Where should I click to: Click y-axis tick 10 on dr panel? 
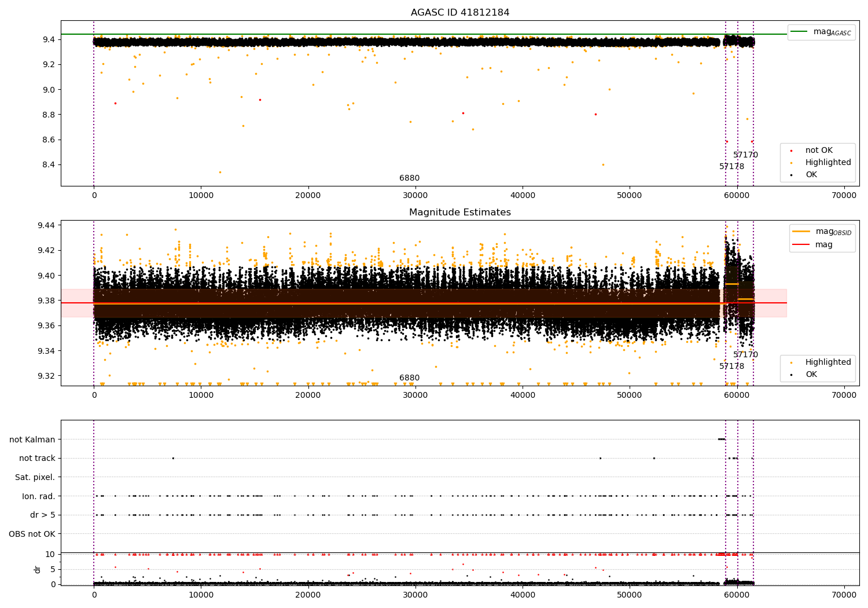click(50, 554)
